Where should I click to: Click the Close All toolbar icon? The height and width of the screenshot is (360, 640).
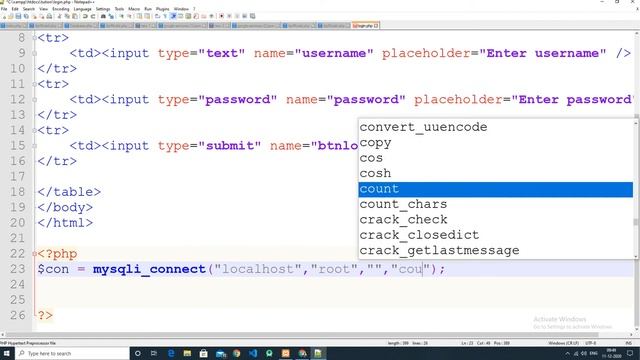pos(42,16)
